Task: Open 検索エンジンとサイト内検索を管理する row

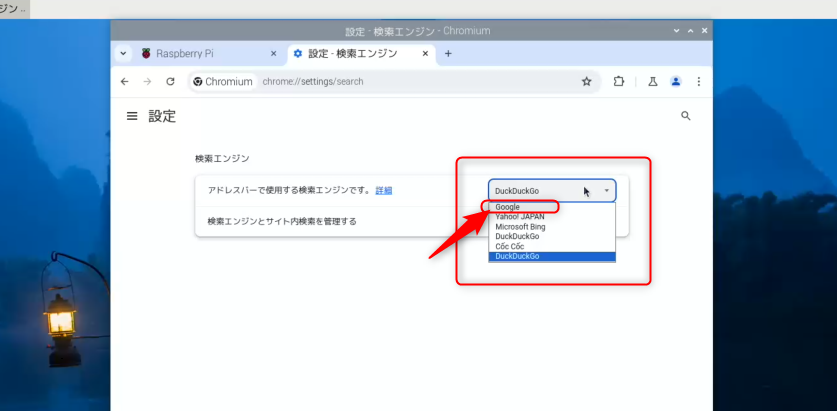Action: 412,221
